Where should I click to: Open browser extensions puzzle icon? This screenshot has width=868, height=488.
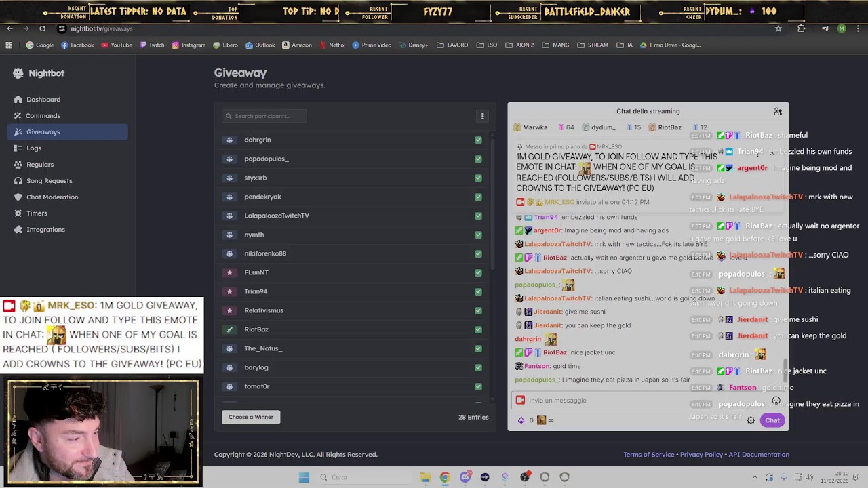[x=802, y=28]
